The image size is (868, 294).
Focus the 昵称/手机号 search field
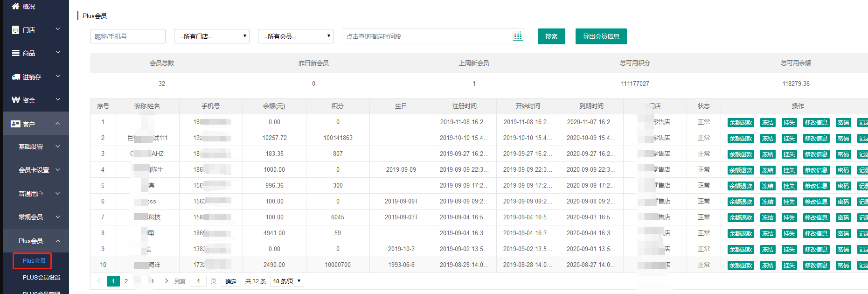(127, 36)
